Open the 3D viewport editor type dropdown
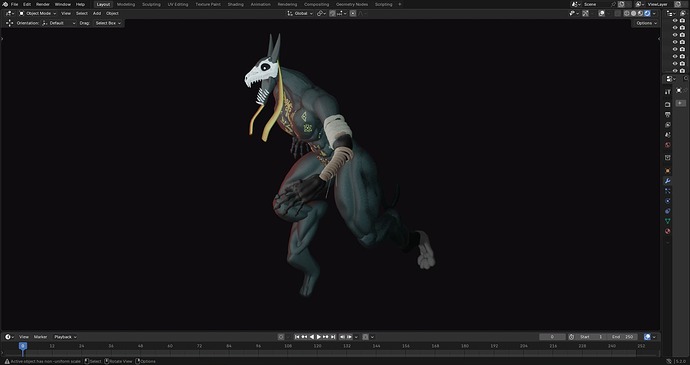The image size is (690, 365). click(x=9, y=13)
